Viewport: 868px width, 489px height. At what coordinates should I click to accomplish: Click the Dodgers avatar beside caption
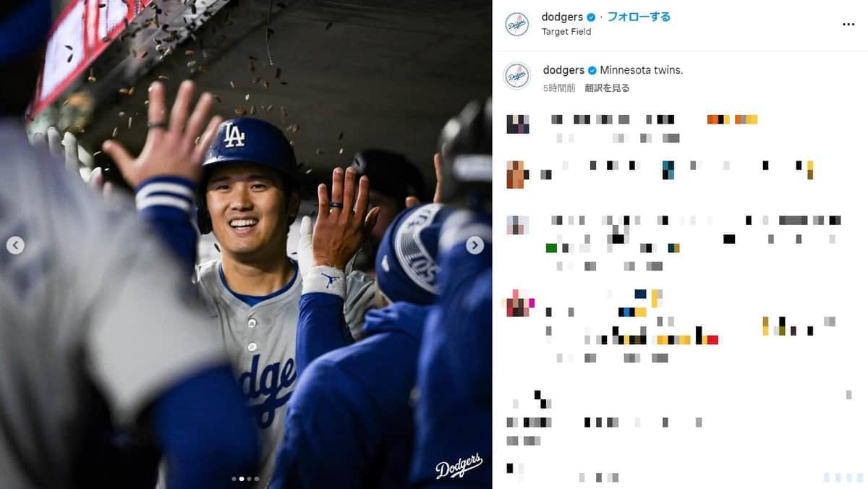click(x=517, y=76)
